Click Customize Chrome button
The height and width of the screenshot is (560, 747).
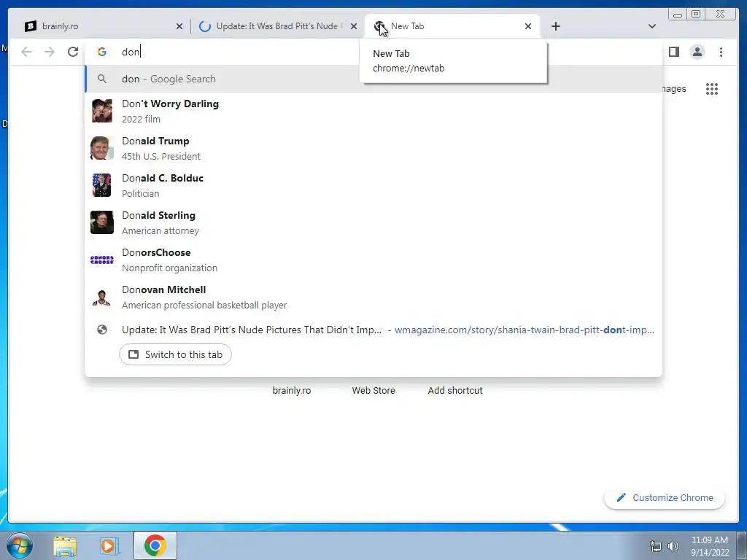tap(665, 497)
